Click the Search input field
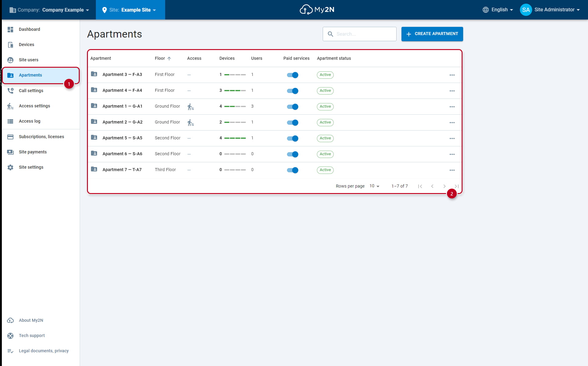 point(359,34)
